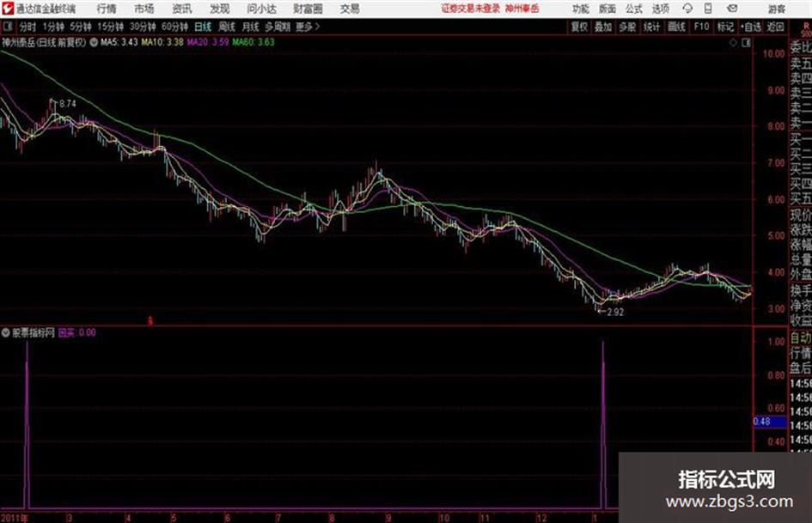Switch to 分时 time-sharing chart

coord(28,27)
